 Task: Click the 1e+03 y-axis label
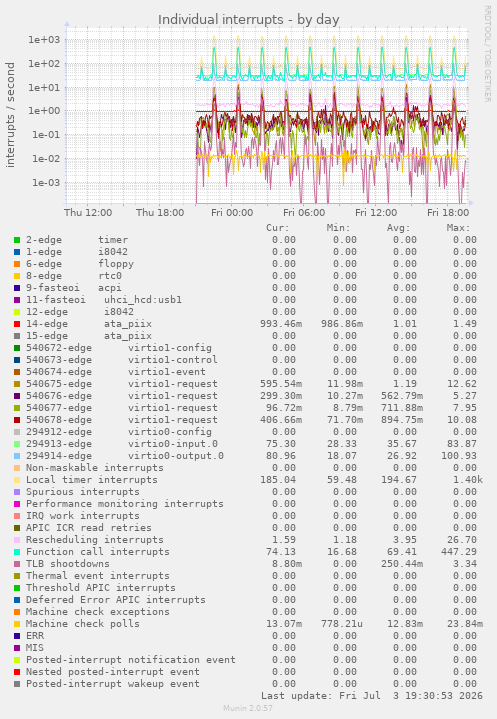(44, 39)
